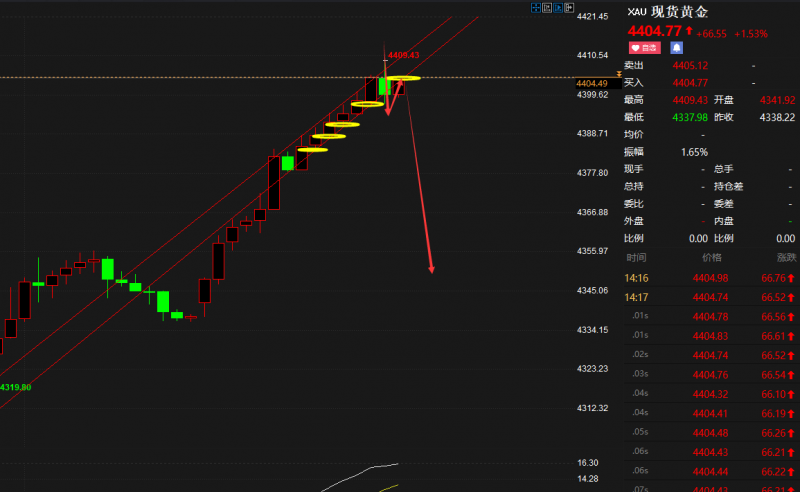Click the second icon in chart's top toolbar
The width and height of the screenshot is (800, 492).
click(548, 7)
